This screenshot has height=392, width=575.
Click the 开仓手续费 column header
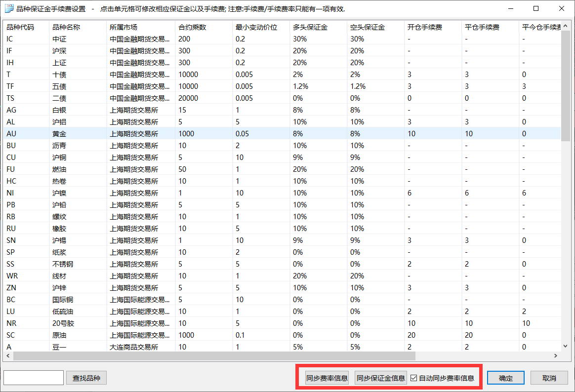point(433,27)
